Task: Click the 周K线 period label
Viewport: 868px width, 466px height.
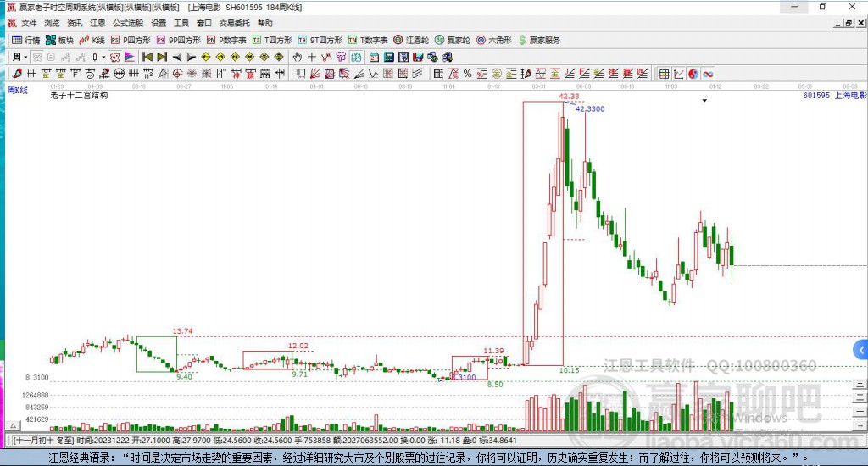Action: 18,90
